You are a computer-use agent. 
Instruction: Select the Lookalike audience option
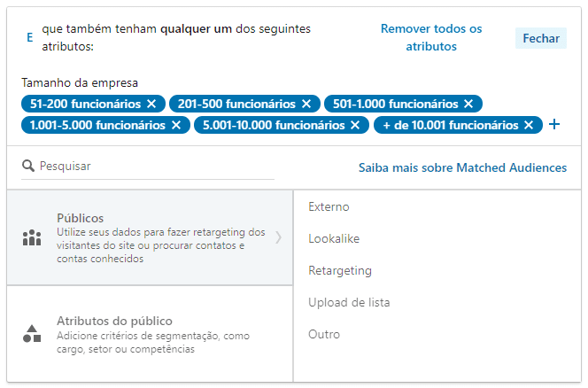point(334,238)
